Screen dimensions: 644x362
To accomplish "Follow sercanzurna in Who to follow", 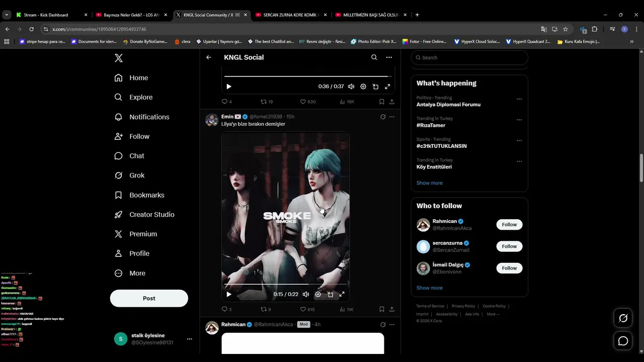I will (509, 246).
